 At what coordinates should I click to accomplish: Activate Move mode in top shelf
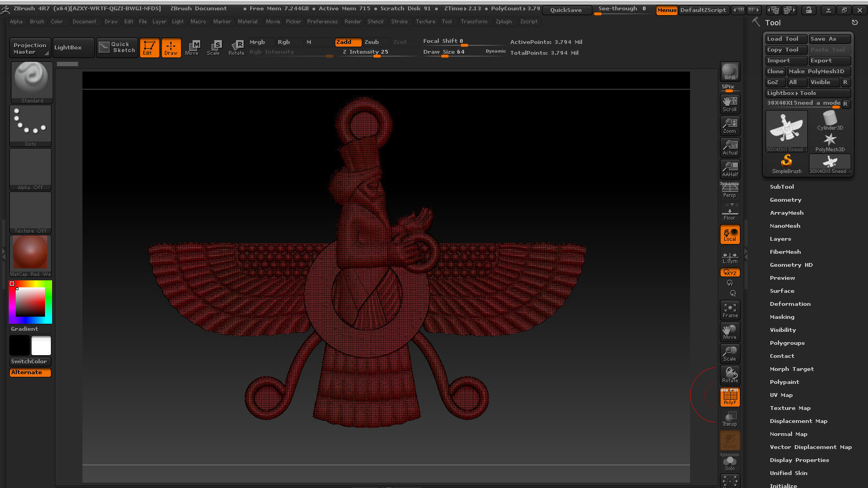(192, 47)
